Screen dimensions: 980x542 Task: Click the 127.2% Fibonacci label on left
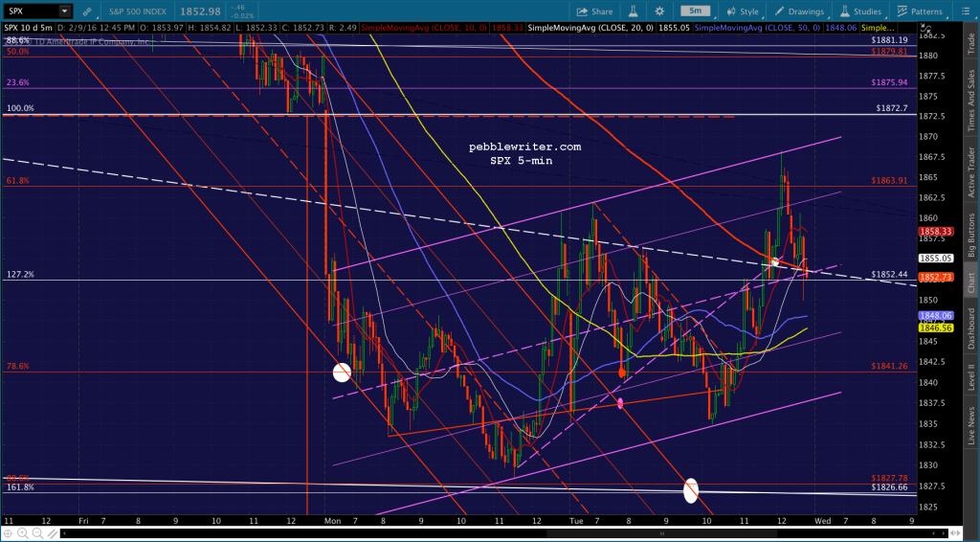[x=21, y=275]
